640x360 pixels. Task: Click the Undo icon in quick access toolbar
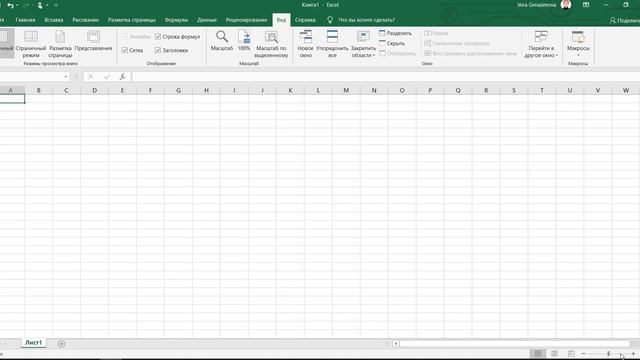[10, 5]
